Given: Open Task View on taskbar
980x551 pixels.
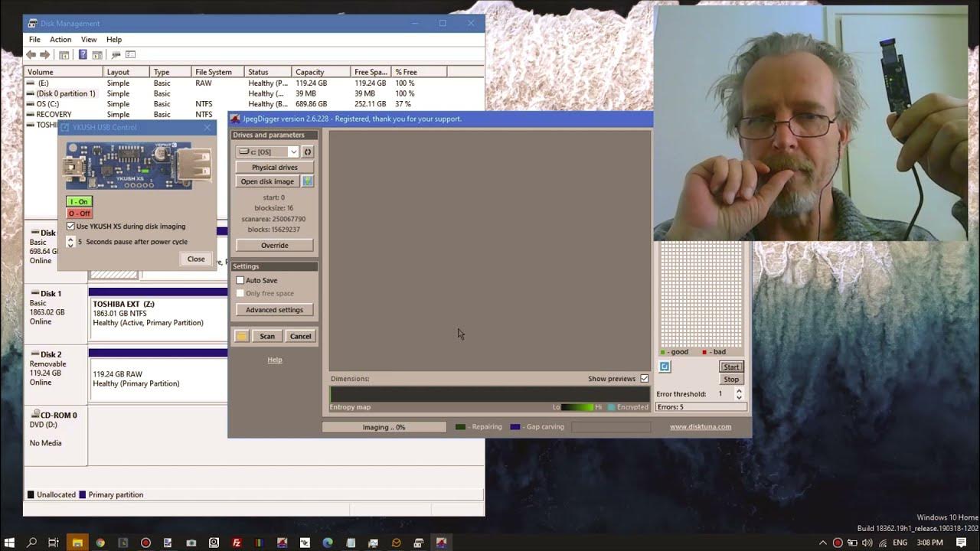Looking at the screenshot, I should click(x=54, y=543).
